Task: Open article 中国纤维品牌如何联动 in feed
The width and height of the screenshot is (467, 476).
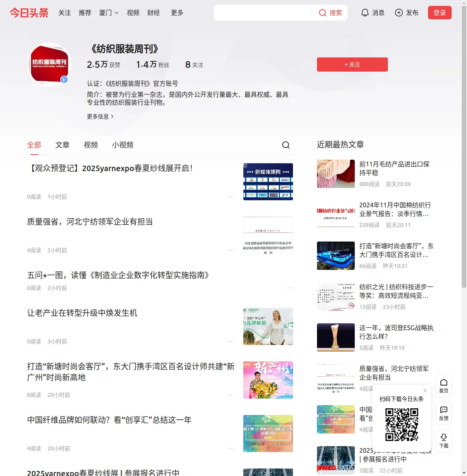Action: pyautogui.click(x=109, y=420)
